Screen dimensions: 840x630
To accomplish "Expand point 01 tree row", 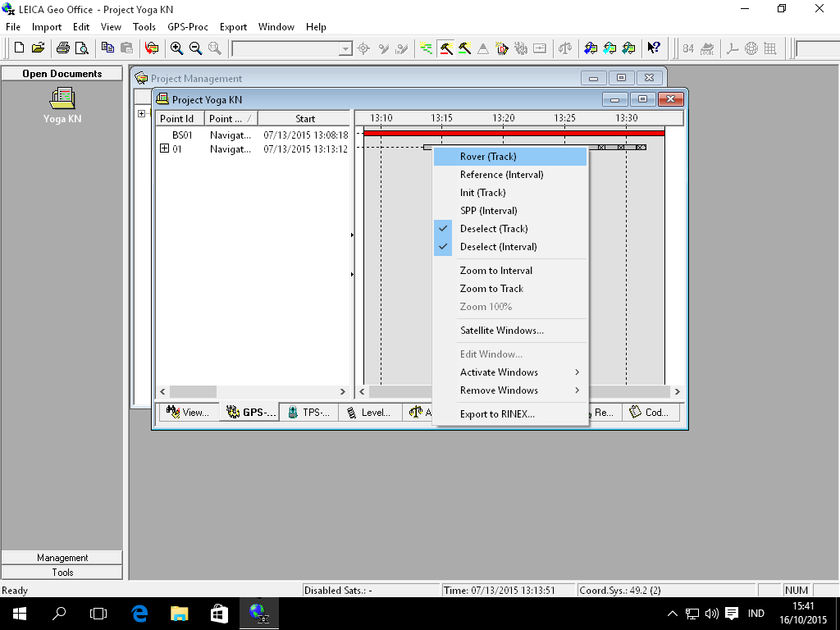I will 164,148.
